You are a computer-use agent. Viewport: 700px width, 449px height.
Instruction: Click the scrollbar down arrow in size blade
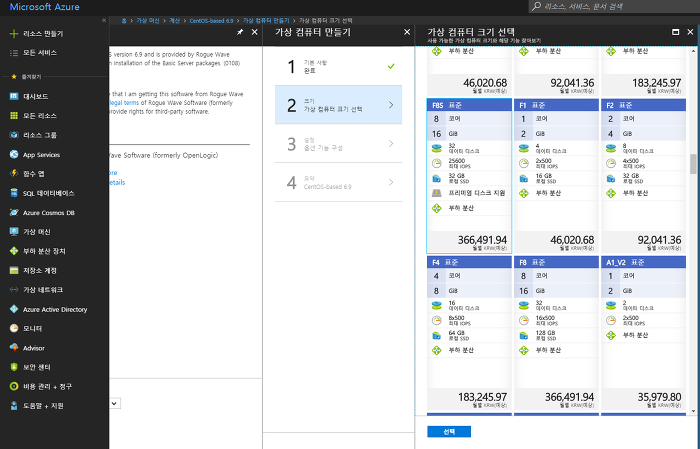pos(693,411)
